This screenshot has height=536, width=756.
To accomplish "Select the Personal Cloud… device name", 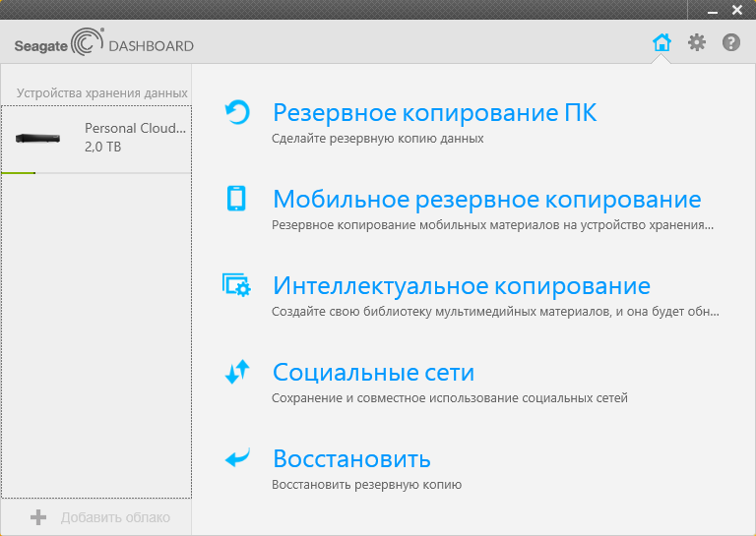I will coord(135,128).
